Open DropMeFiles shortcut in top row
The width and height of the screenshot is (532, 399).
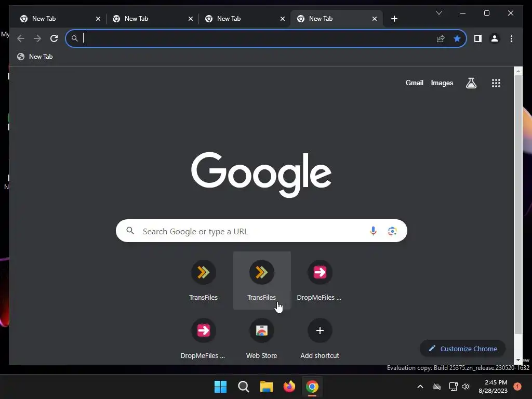pyautogui.click(x=320, y=280)
